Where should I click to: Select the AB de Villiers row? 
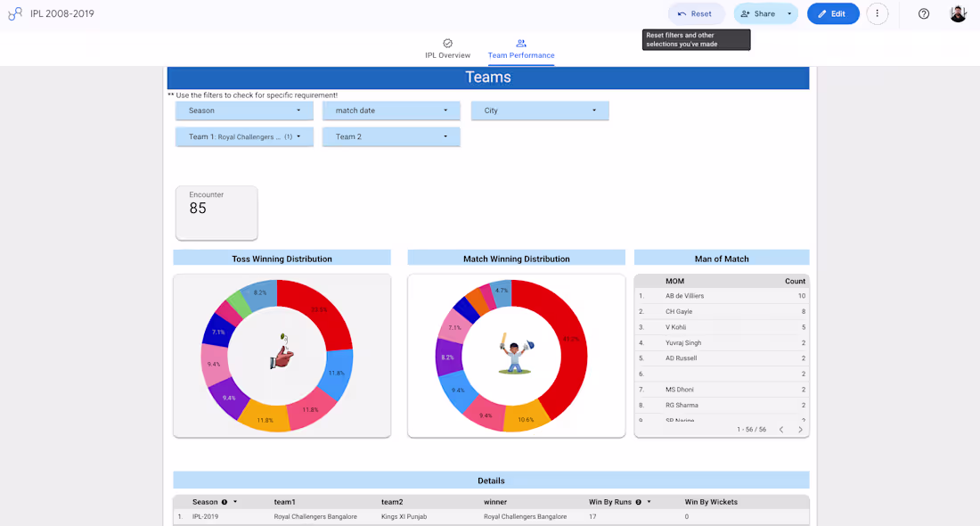tap(722, 296)
